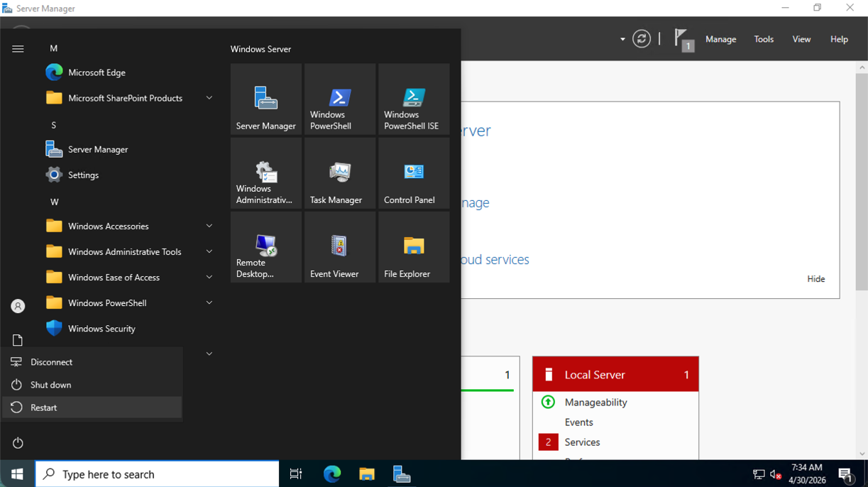The width and height of the screenshot is (868, 487).
Task: Jump to letter S in app list
Action: click(x=54, y=125)
